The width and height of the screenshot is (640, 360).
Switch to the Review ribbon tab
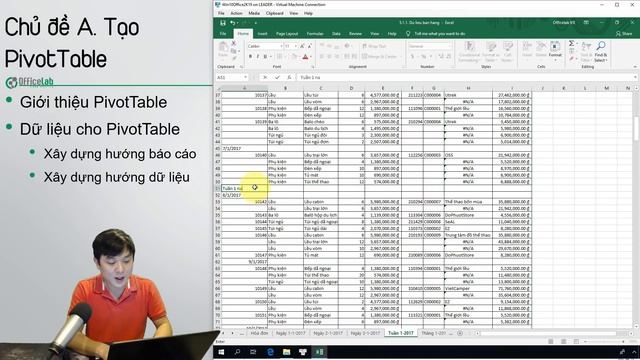coord(355,34)
